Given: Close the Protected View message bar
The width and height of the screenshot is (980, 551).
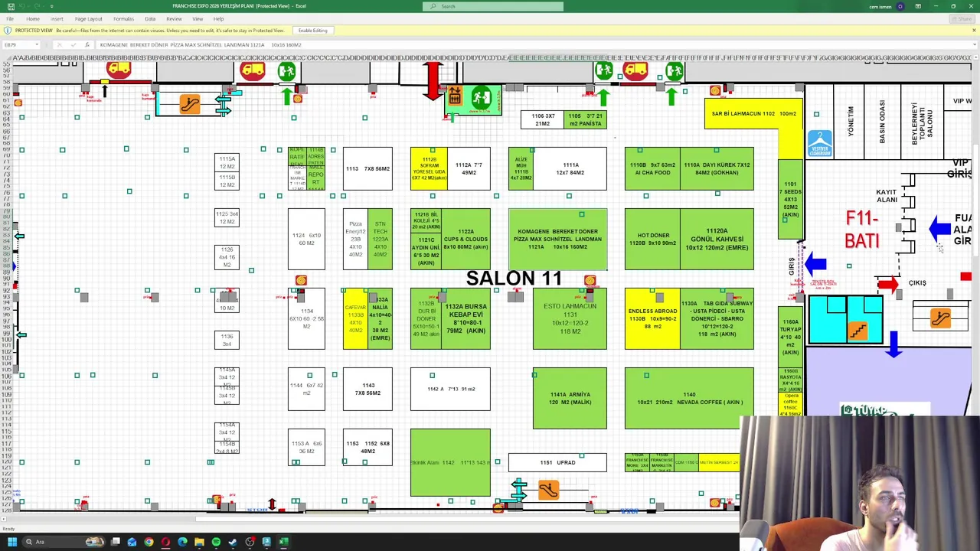Looking at the screenshot, I should (973, 31).
